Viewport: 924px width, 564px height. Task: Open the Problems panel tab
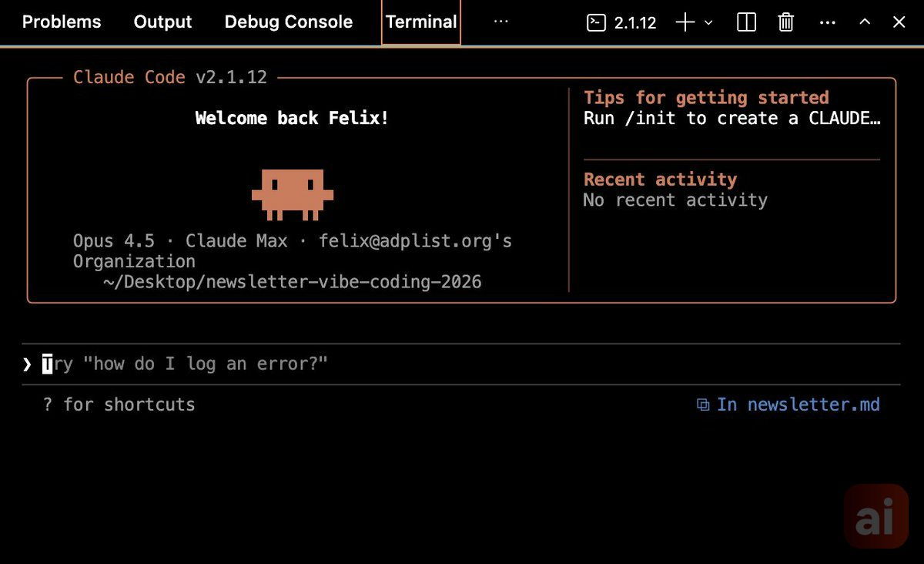tap(62, 22)
